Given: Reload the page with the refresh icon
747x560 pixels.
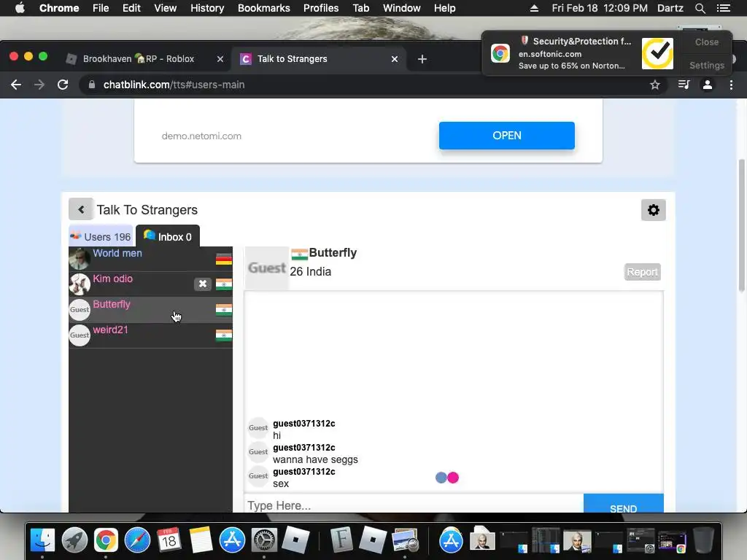Looking at the screenshot, I should 63,85.
